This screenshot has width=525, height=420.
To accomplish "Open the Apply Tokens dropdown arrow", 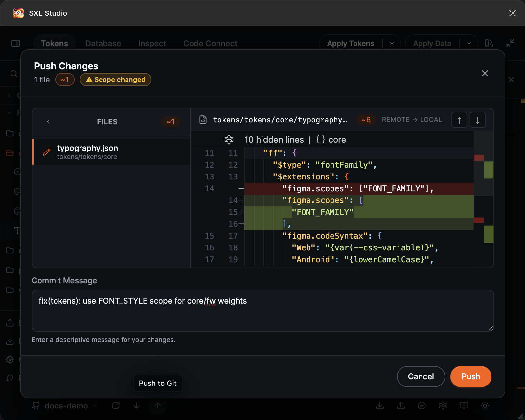I will point(392,43).
